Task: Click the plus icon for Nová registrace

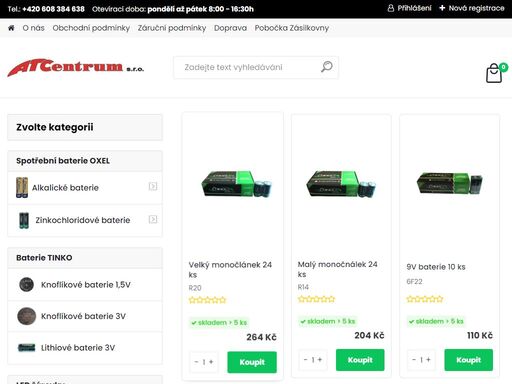Action: [442, 8]
